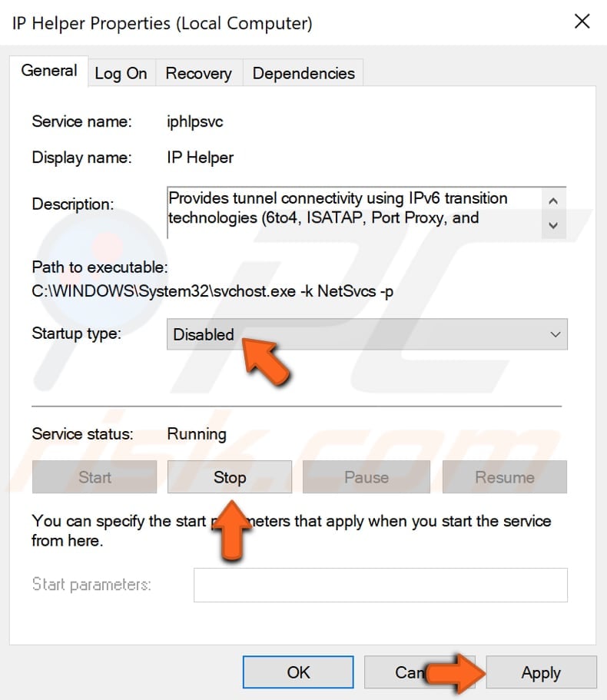Click the disabled Pause button
The width and height of the screenshot is (607, 700).
[x=367, y=477]
